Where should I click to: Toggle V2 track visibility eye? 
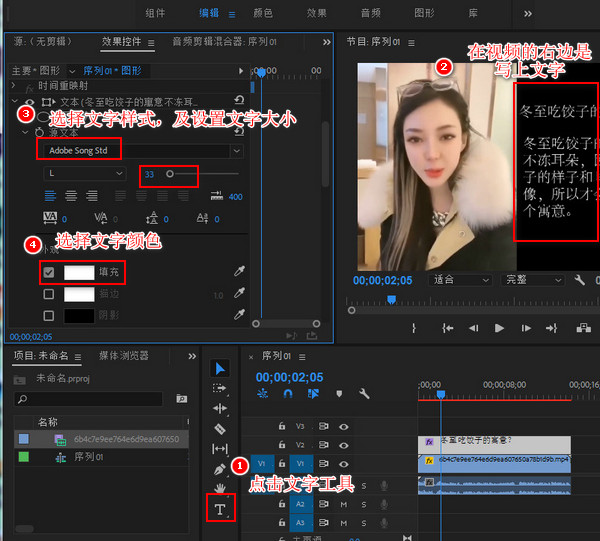click(344, 445)
